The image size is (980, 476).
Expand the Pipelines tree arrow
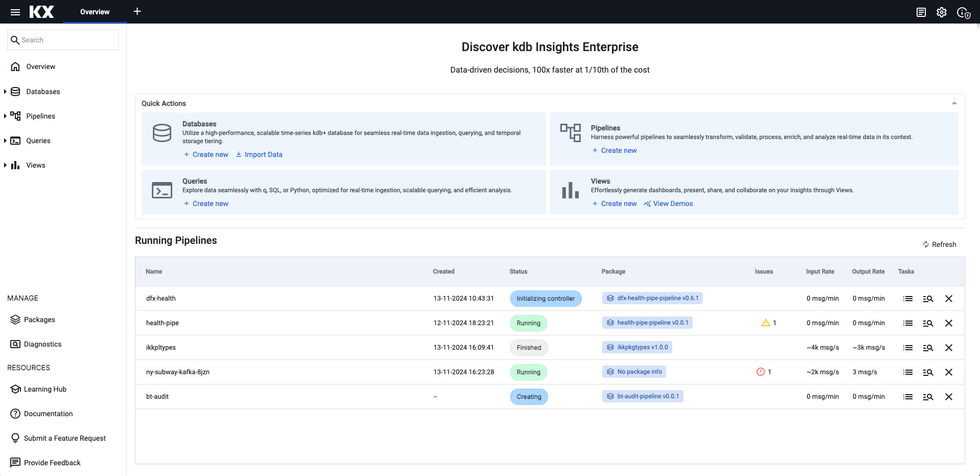click(x=5, y=116)
